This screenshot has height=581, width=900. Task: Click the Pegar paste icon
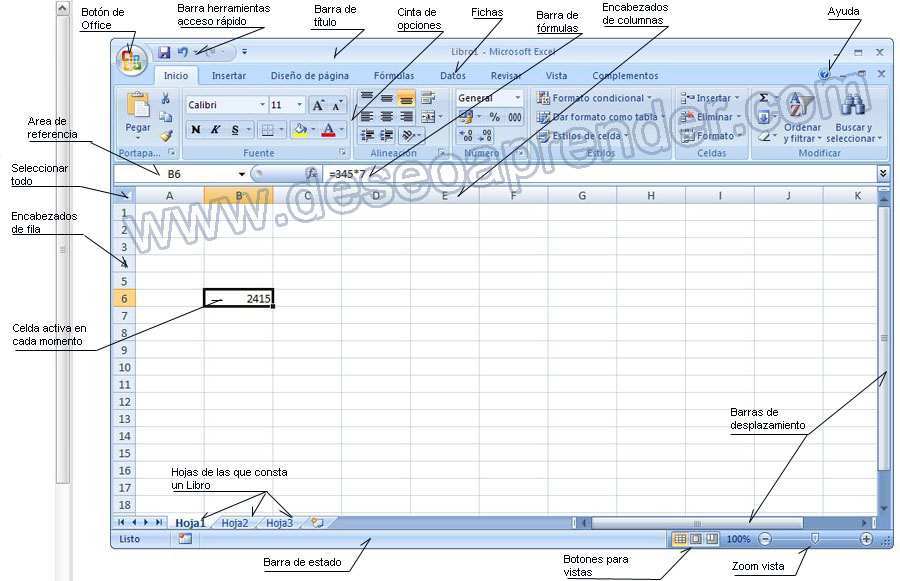pos(138,110)
